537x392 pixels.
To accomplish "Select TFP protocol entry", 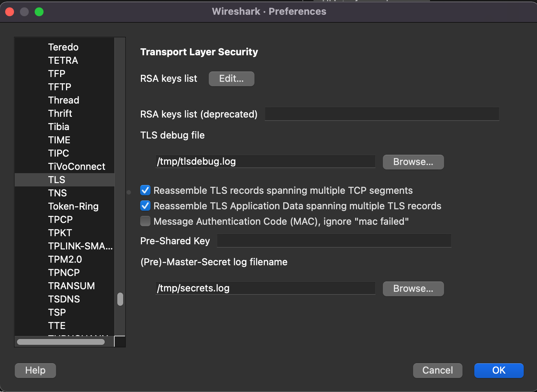I will (65, 74).
